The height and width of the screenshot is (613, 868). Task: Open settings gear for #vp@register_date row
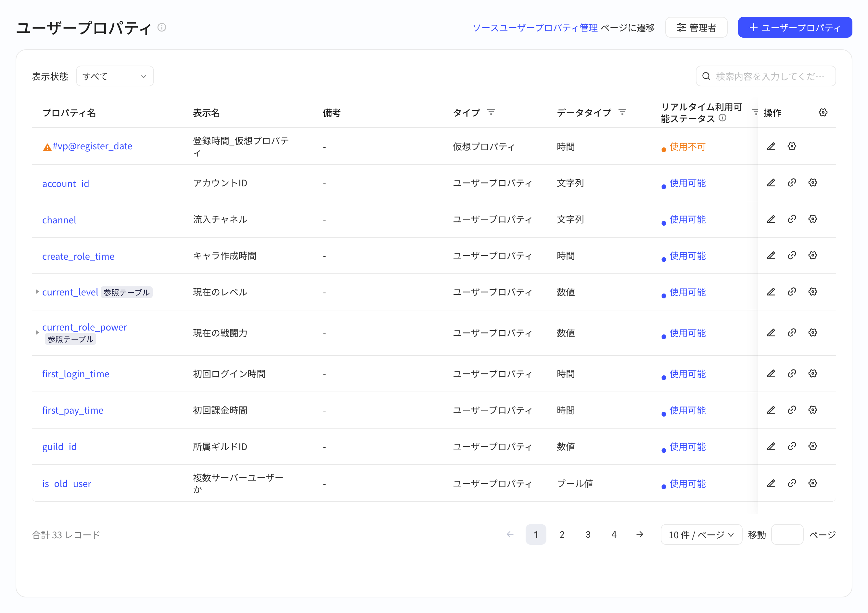pos(792,146)
